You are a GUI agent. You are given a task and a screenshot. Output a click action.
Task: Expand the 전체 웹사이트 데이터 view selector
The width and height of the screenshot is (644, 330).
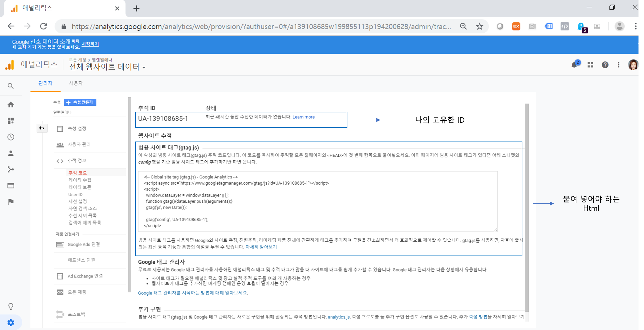pos(107,67)
